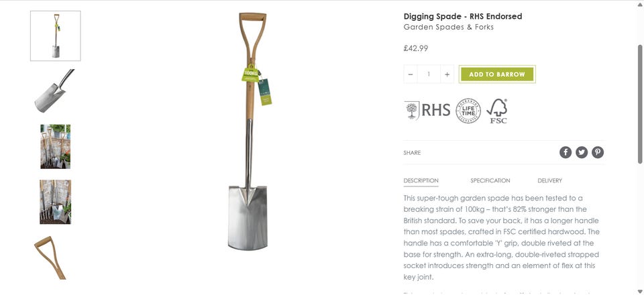The height and width of the screenshot is (295, 644).
Task: Click the Life Time guarantee badge
Action: [x=468, y=111]
